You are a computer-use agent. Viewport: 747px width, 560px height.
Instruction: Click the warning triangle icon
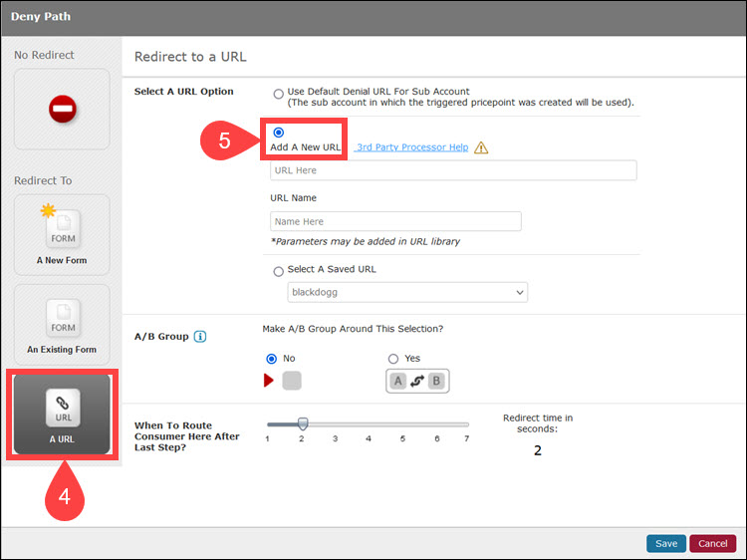481,147
